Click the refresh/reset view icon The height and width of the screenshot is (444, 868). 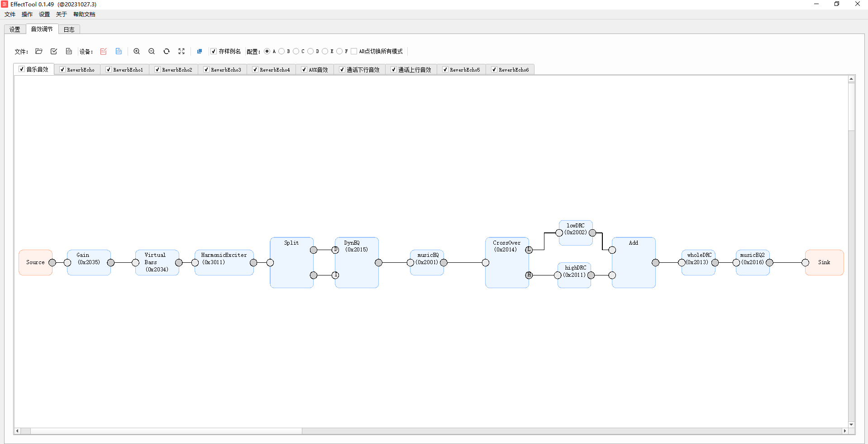click(x=167, y=51)
